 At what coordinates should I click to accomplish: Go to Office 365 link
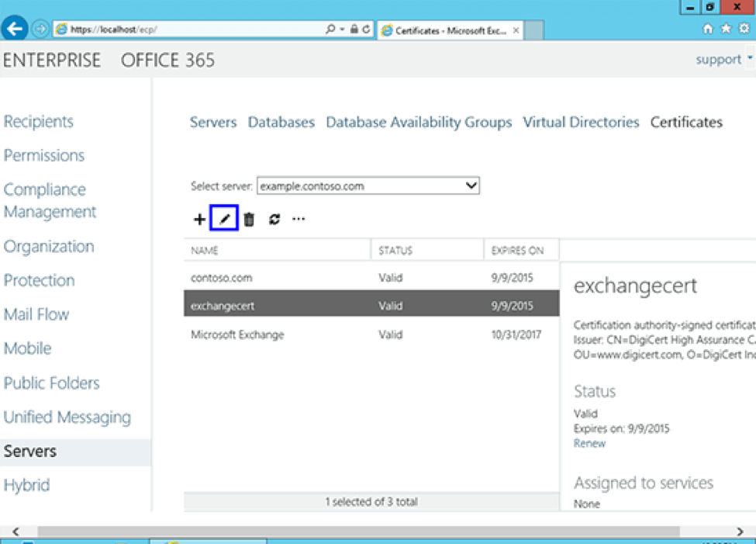tap(167, 61)
